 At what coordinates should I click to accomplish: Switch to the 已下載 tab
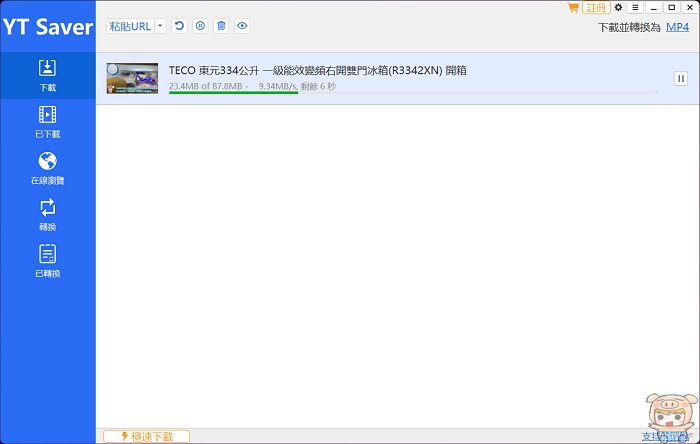point(48,122)
